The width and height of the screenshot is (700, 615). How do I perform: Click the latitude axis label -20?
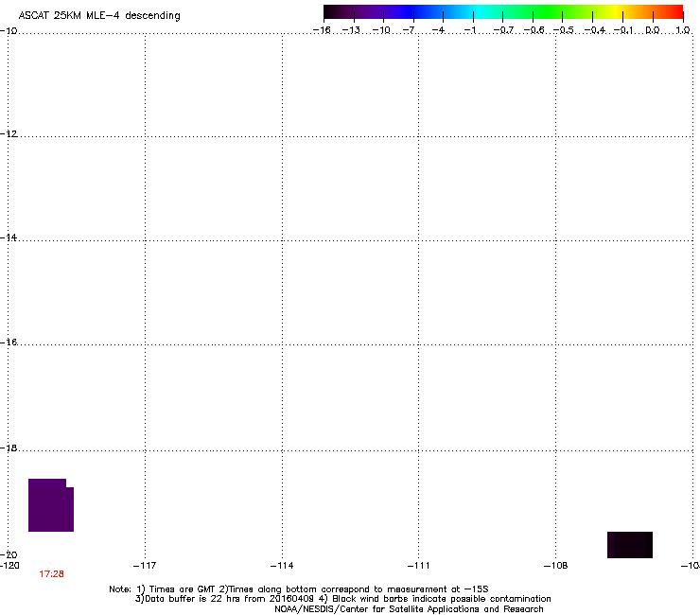pyautogui.click(x=9, y=554)
